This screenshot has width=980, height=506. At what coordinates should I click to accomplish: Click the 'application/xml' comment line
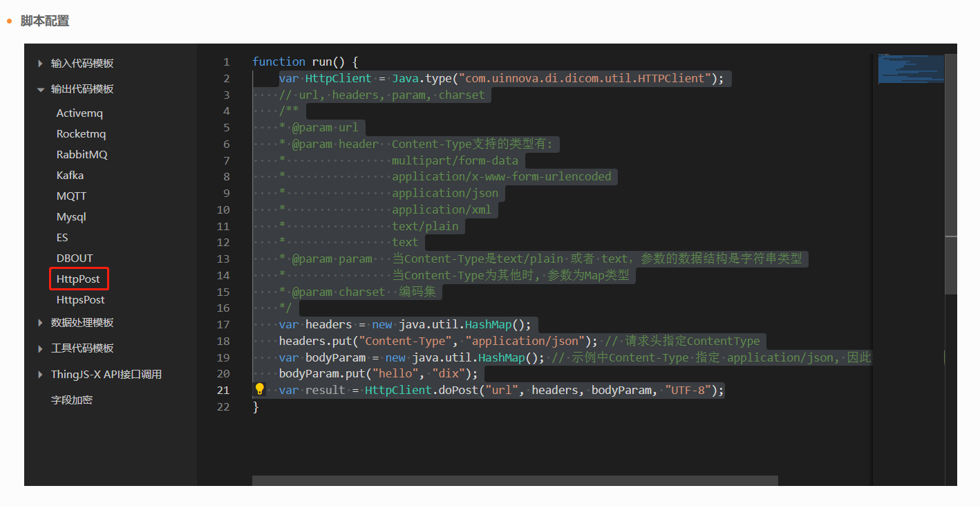[x=442, y=209]
